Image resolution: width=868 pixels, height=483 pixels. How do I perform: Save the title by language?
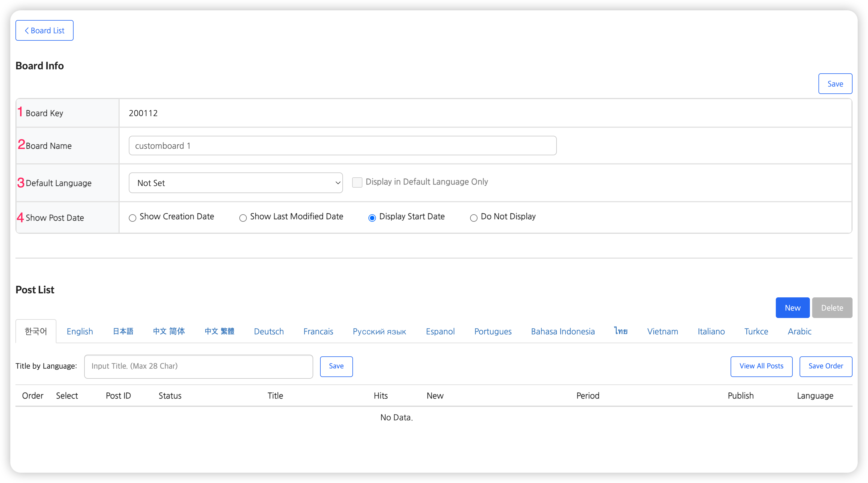point(336,366)
